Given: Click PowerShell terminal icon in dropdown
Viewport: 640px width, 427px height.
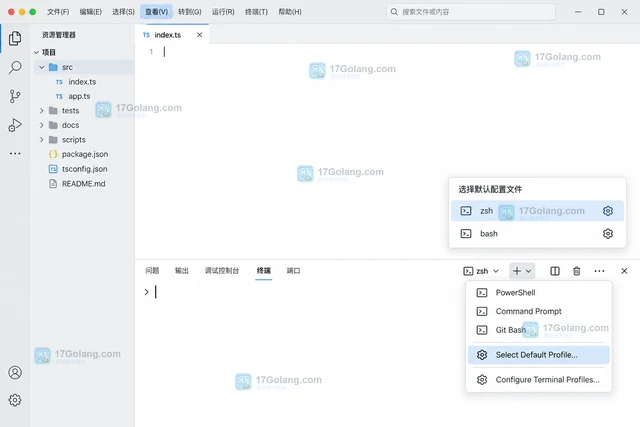Looking at the screenshot, I should 482,293.
